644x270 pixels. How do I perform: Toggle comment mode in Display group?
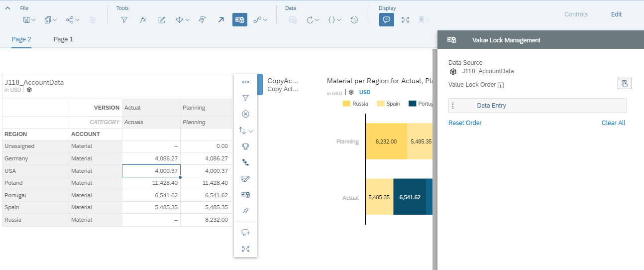coord(387,20)
